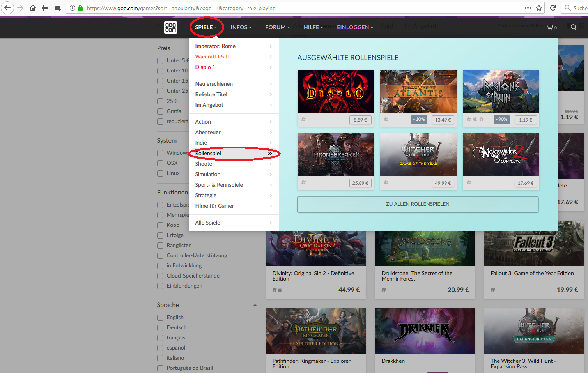588x373 pixels.
Task: Select the Deutsch language checkbox
Action: [x=160, y=328]
